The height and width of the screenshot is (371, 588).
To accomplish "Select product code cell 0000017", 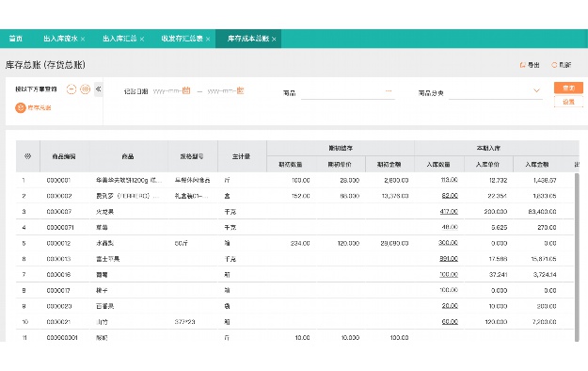I will point(58,291).
